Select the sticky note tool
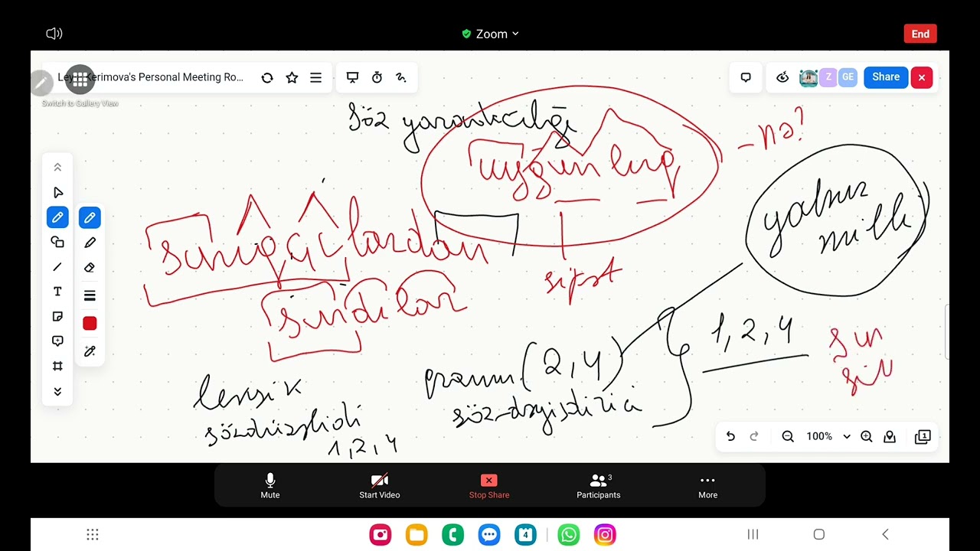This screenshot has height=551, width=980. click(x=57, y=317)
